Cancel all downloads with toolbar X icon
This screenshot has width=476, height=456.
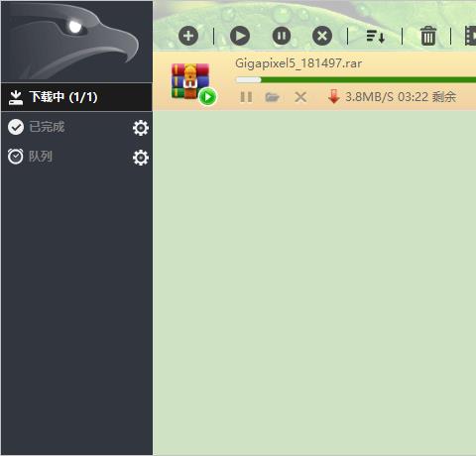[x=322, y=36]
